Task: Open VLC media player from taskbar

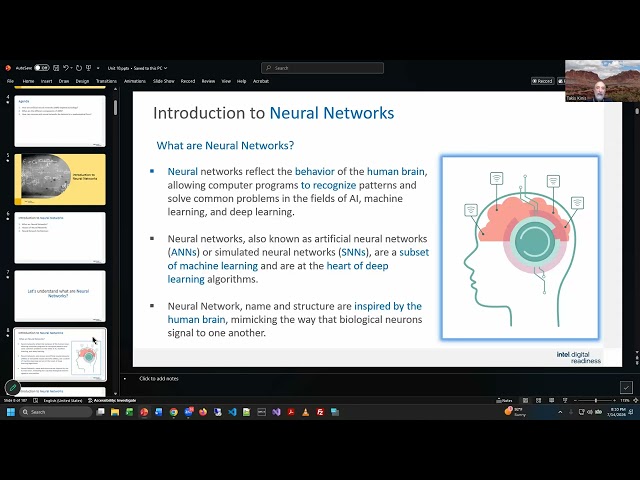Action: click(x=305, y=412)
